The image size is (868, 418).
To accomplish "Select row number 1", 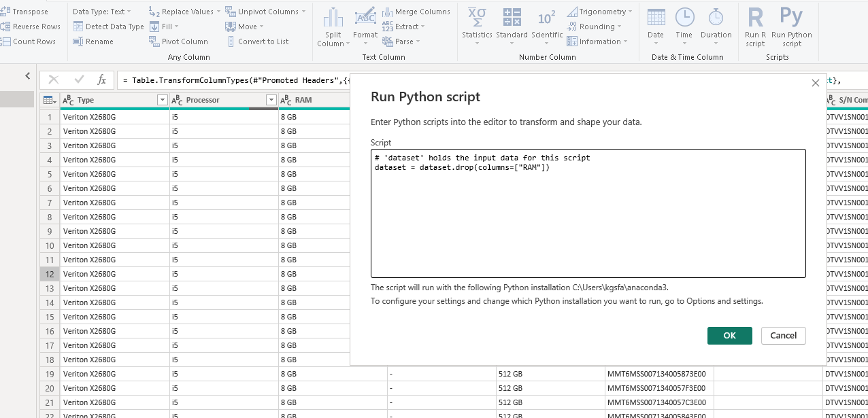I will [x=50, y=117].
